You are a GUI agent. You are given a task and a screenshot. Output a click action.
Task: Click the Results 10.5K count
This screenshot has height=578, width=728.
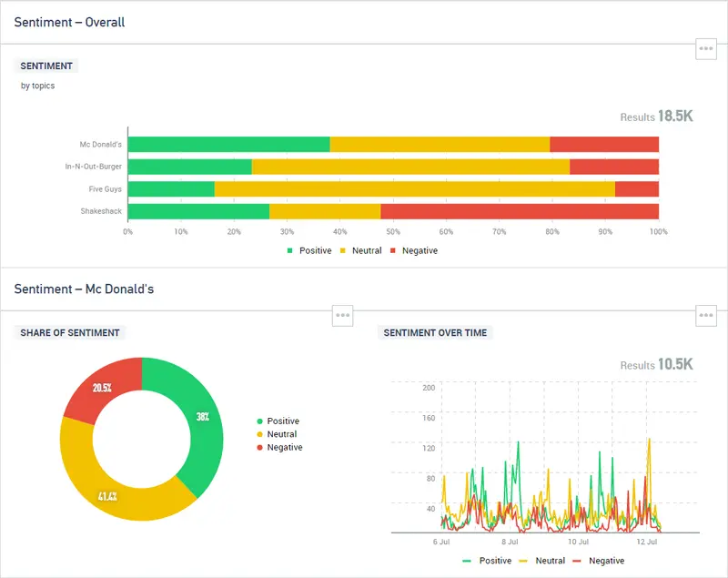coord(656,364)
